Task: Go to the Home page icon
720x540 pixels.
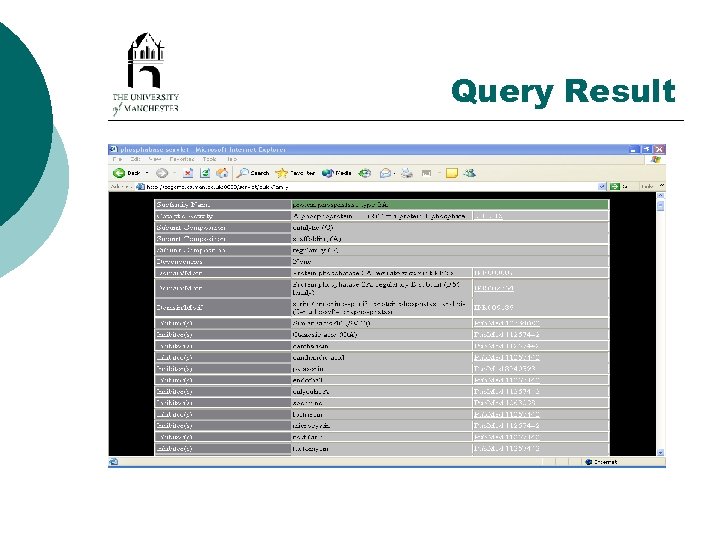Action: (x=222, y=173)
